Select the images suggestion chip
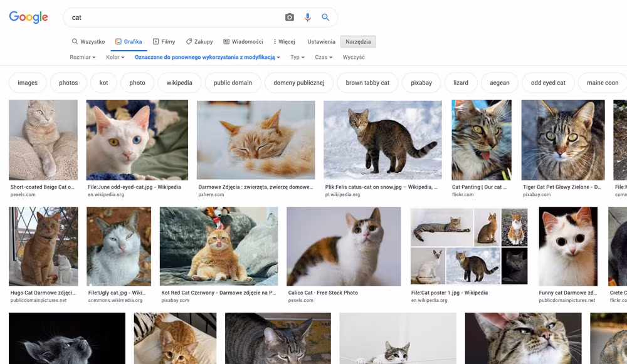This screenshot has width=627, height=364. (28, 83)
